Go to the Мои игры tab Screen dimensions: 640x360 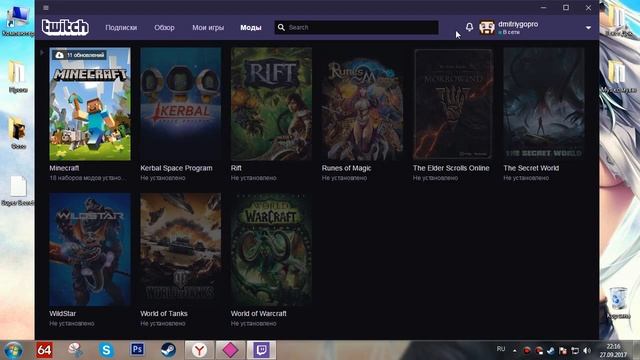208,27
